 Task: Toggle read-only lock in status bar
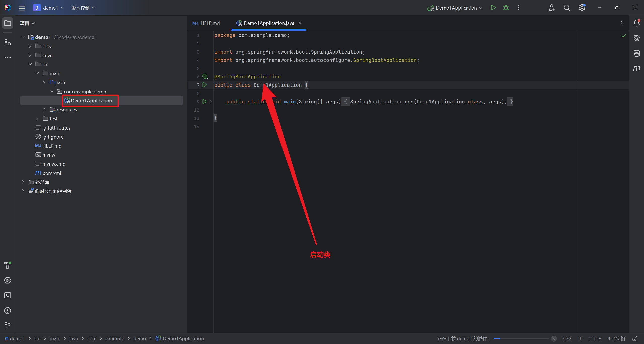point(635,338)
